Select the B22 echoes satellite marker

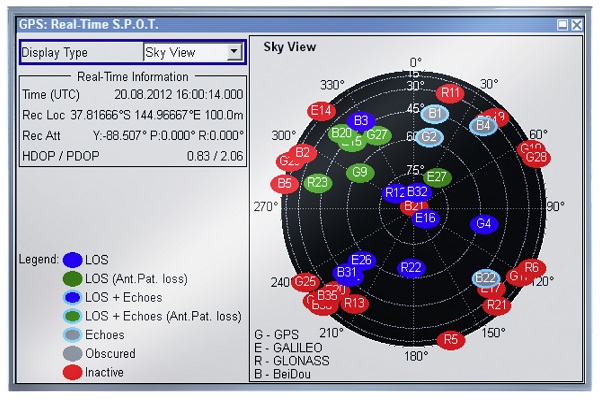tap(486, 278)
